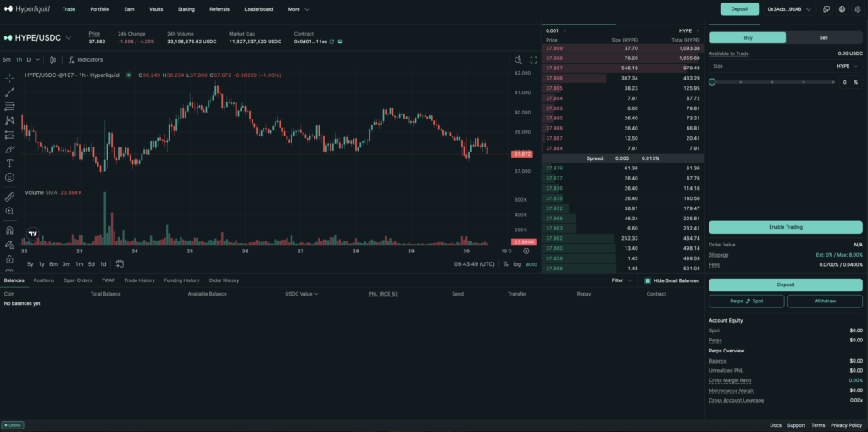Open order book 0.001 tick size dropdown
Image resolution: width=868 pixels, height=432 pixels.
pos(555,31)
